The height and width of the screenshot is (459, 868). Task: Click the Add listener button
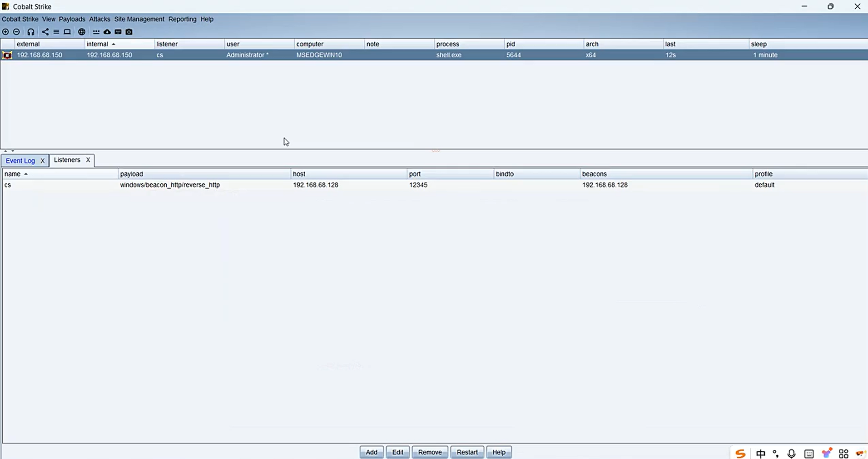pos(372,452)
